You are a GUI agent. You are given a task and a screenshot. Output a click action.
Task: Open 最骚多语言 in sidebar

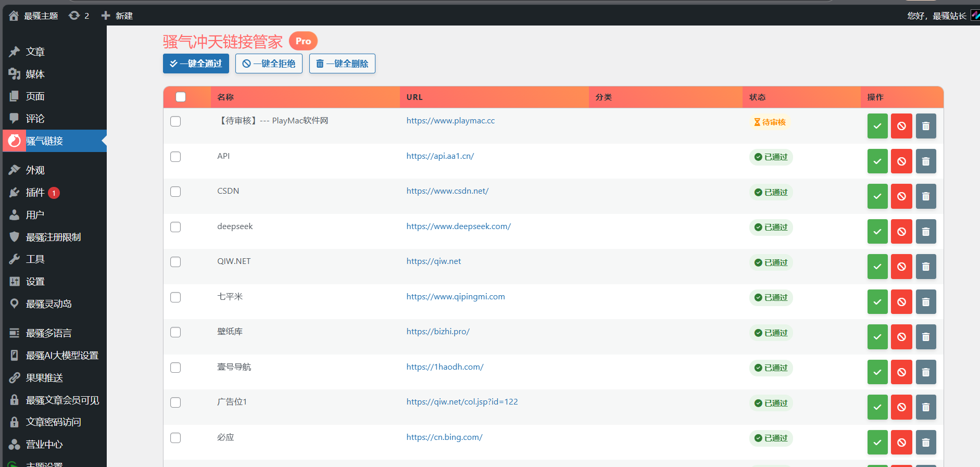click(x=55, y=333)
